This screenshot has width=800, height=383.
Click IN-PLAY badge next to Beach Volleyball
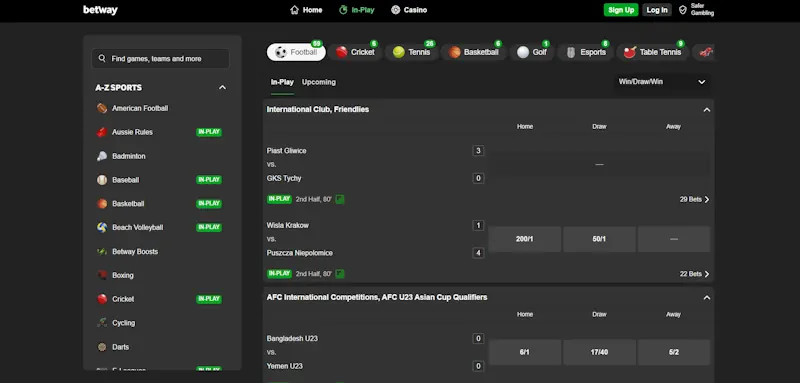209,227
